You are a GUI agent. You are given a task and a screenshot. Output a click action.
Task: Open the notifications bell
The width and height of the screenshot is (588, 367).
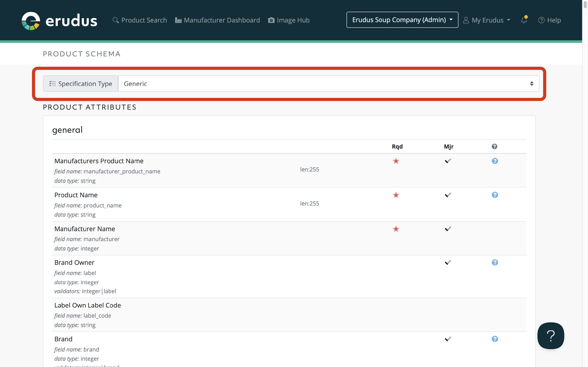524,20
